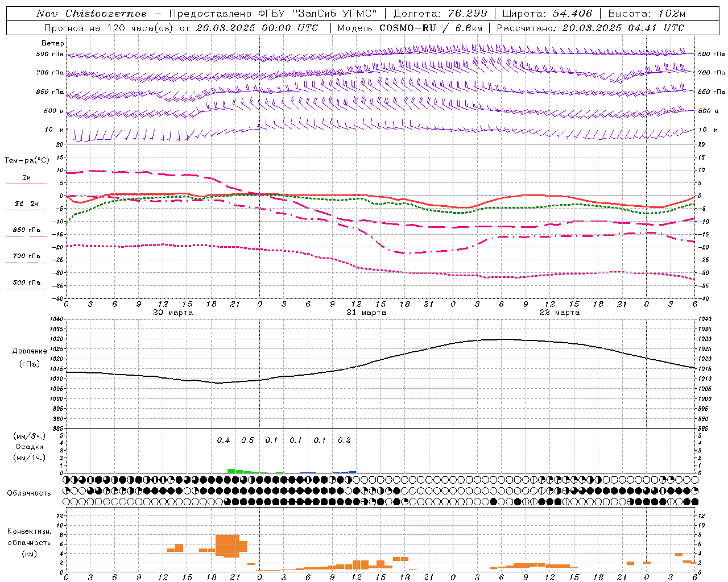The width and height of the screenshot is (728, 582).
Task: Select the '850 гПа' temperature legend entry
Action: 27,230
